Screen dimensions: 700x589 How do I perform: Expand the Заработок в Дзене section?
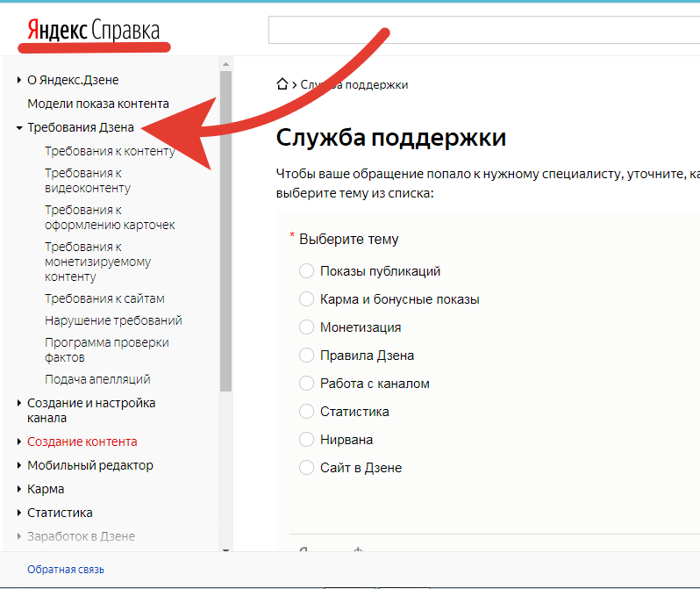tap(18, 536)
